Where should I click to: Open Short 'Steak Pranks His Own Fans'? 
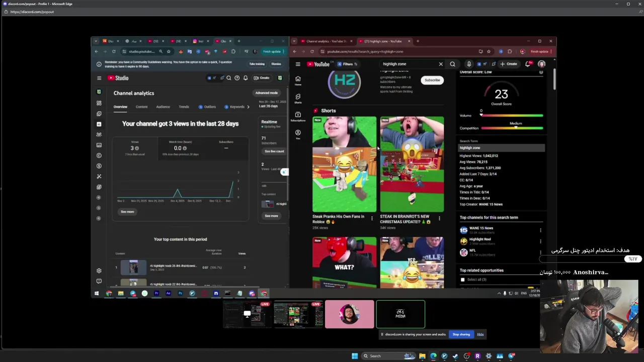coord(344,164)
